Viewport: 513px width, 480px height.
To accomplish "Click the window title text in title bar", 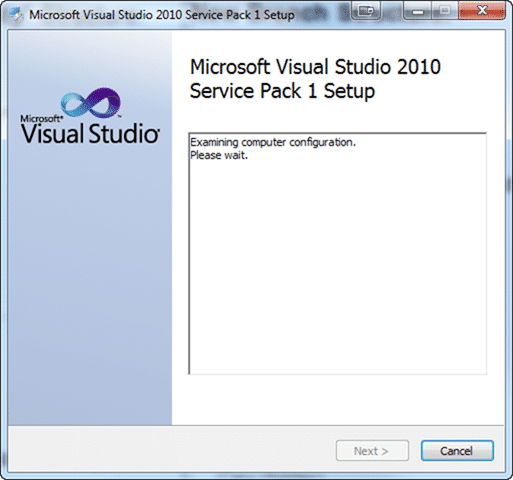I will pos(162,15).
